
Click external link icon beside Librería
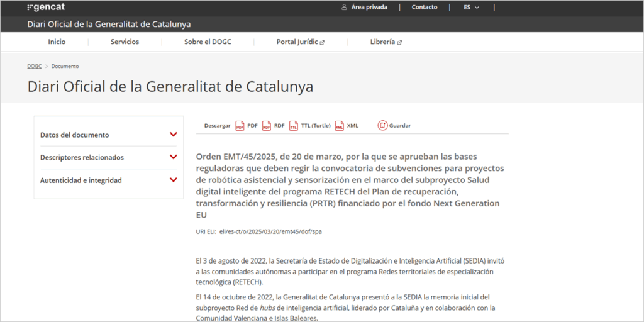399,42
